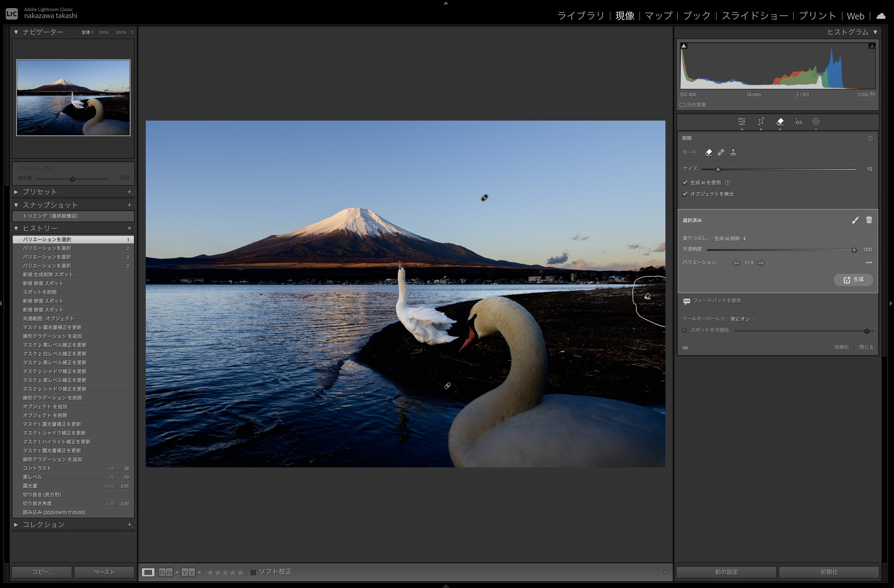Switch to Clone stamp mode icon
Image resolution: width=894 pixels, height=588 pixels.
coord(733,153)
